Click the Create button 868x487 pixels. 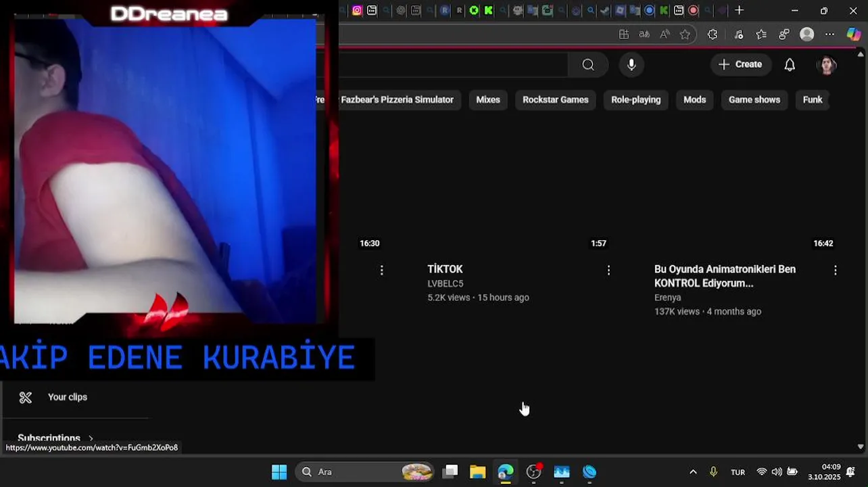click(x=740, y=64)
